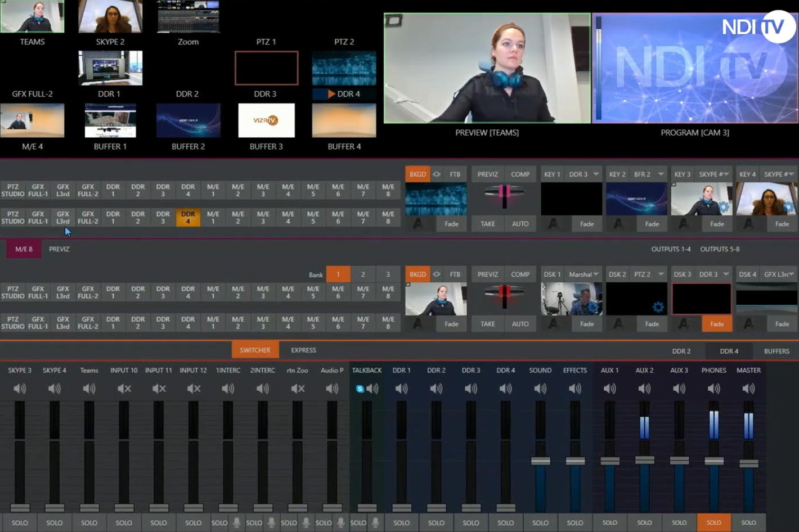Expand the KEY 4 SKYPE source dropdown
The image size is (799, 532).
click(779, 174)
